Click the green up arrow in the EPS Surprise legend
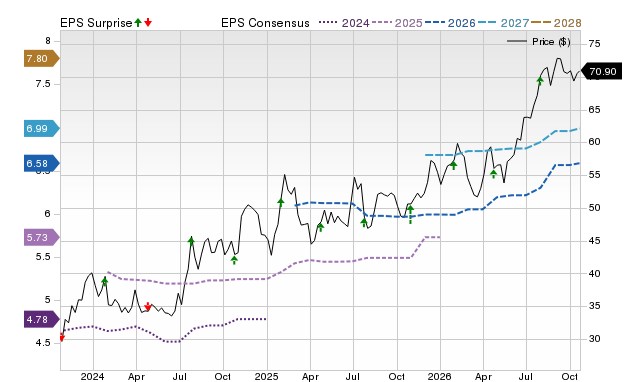The width and height of the screenshot is (640, 382). pyautogui.click(x=138, y=22)
